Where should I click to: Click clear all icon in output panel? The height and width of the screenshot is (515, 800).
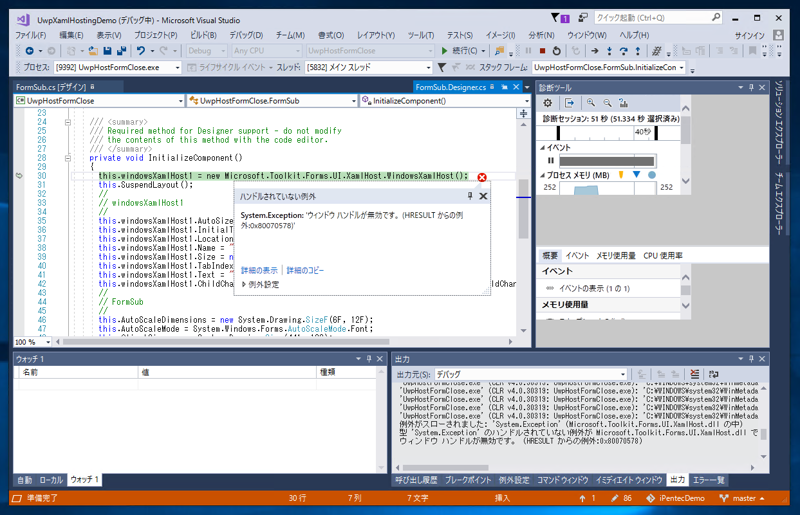click(x=694, y=374)
